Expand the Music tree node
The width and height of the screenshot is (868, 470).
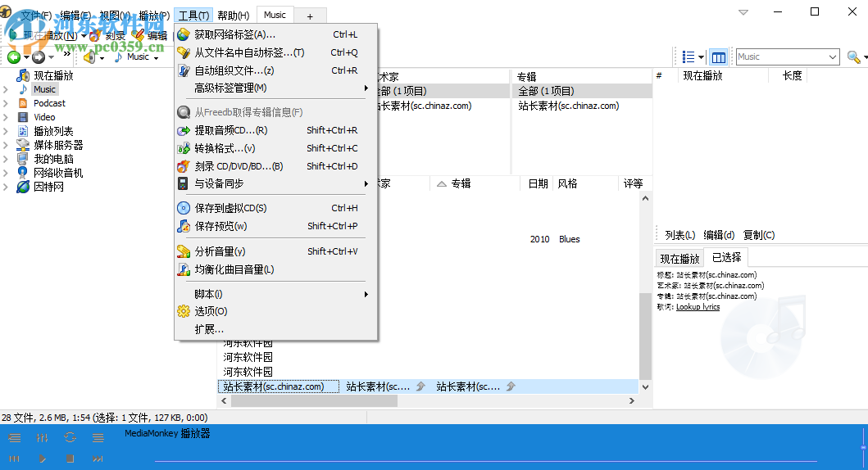click(x=6, y=89)
